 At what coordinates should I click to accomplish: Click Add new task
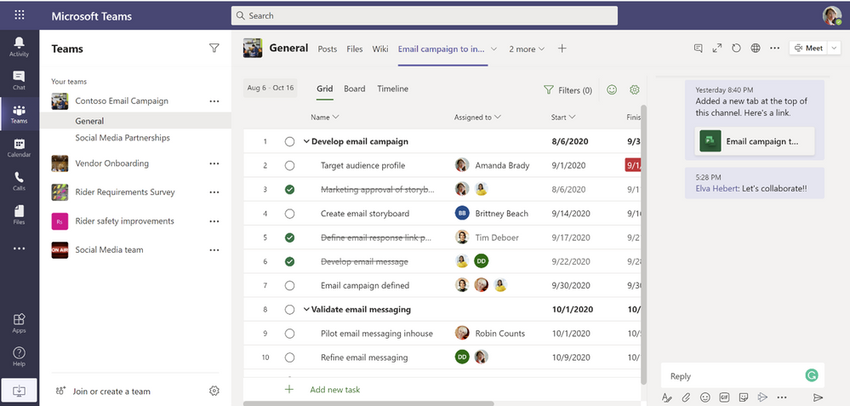pos(334,390)
